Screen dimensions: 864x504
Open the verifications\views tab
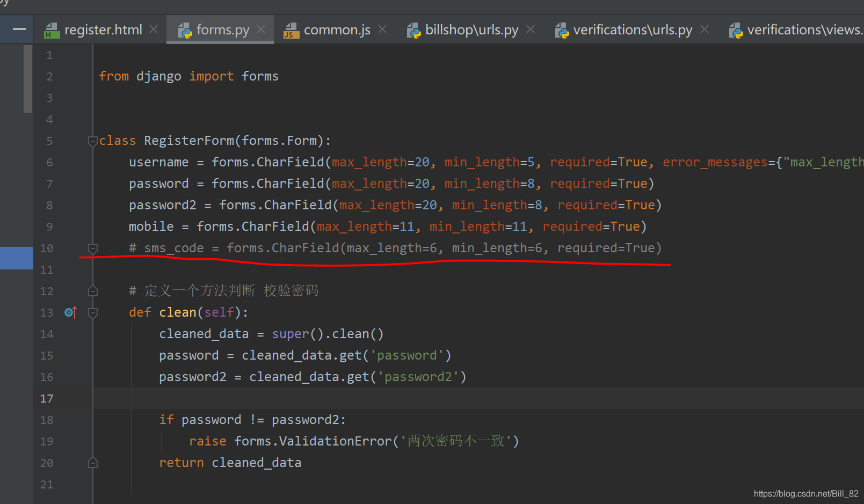tap(805, 30)
